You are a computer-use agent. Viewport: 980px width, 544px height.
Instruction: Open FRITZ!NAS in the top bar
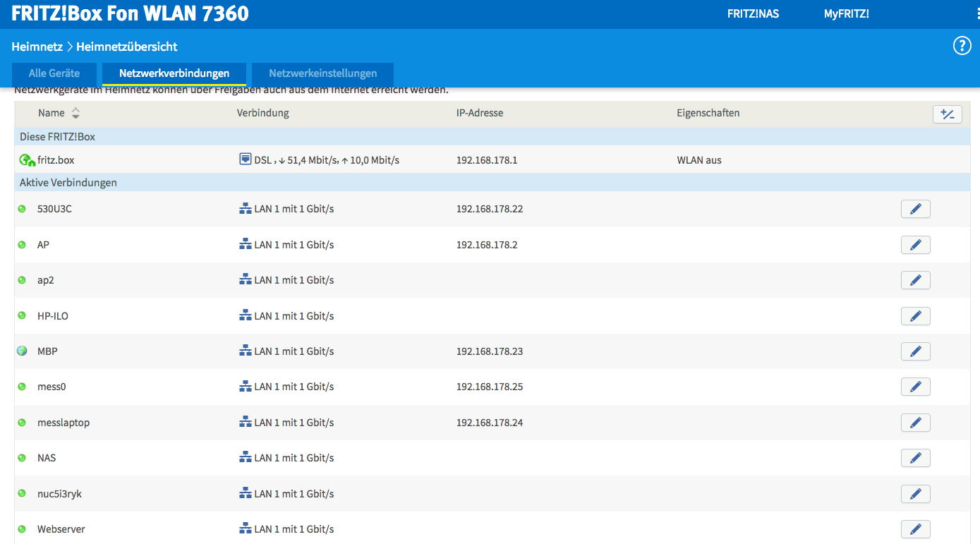click(753, 13)
